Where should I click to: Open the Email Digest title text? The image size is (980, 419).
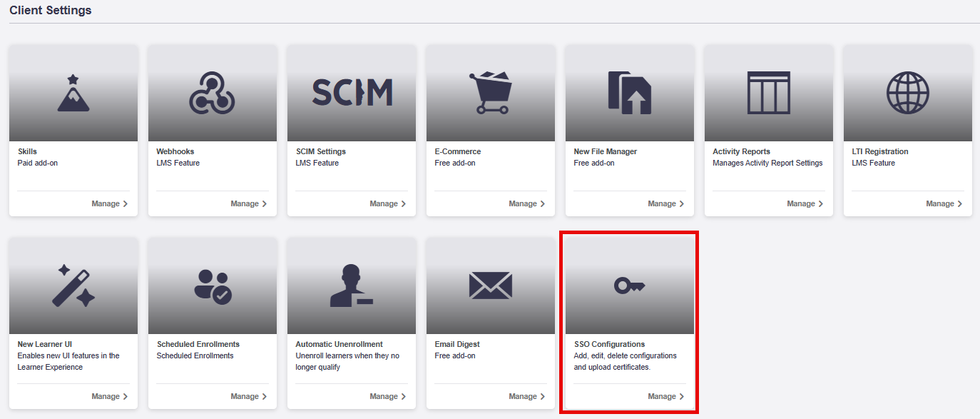tap(457, 344)
